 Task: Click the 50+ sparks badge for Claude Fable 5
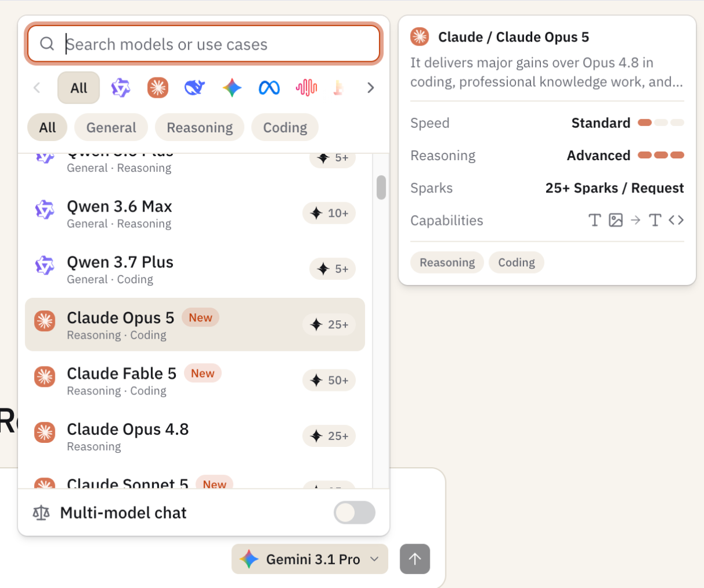pos(329,380)
